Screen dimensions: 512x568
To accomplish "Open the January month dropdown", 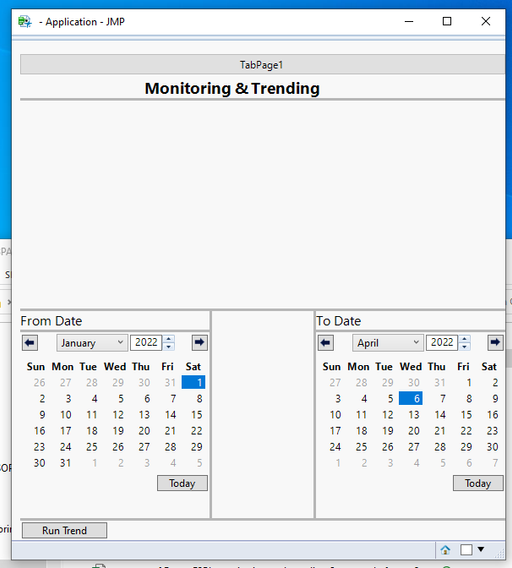I will (x=92, y=343).
